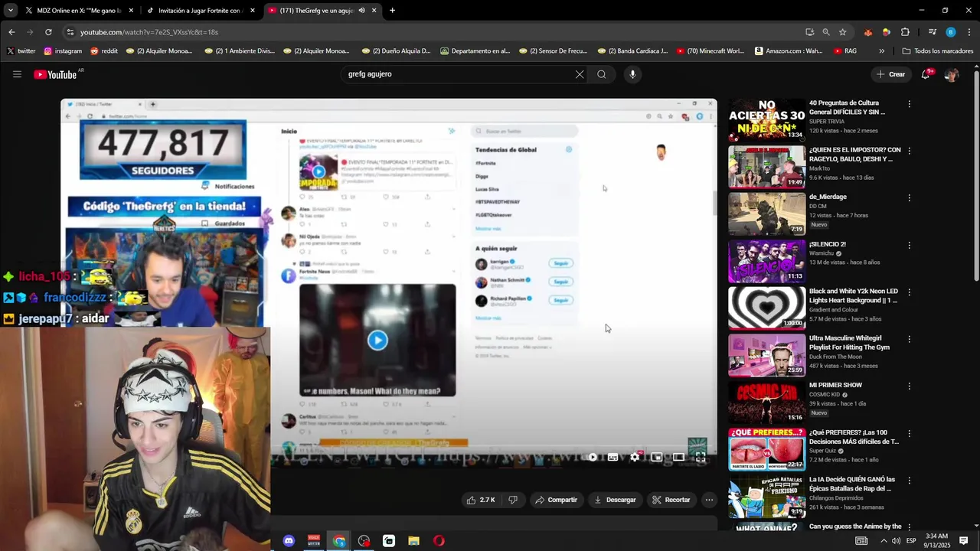Viewport: 980px width, 551px height.
Task: Open the NO ACIERTAS 30 trivia thumbnail
Action: coord(766,120)
